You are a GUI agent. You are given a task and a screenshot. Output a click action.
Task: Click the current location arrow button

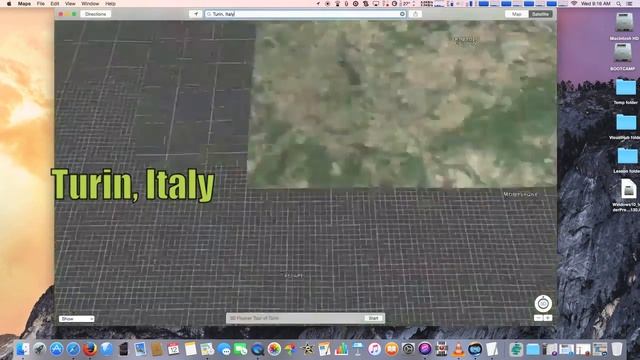(x=196, y=14)
